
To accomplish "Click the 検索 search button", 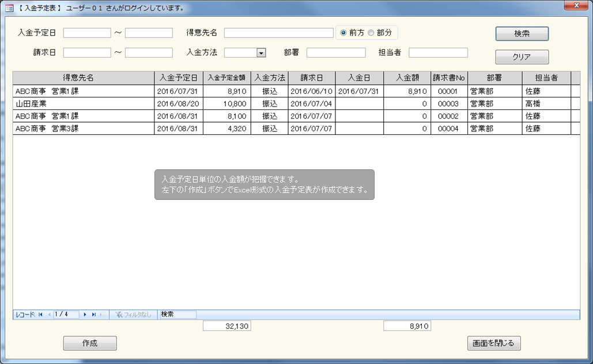I will [x=522, y=34].
